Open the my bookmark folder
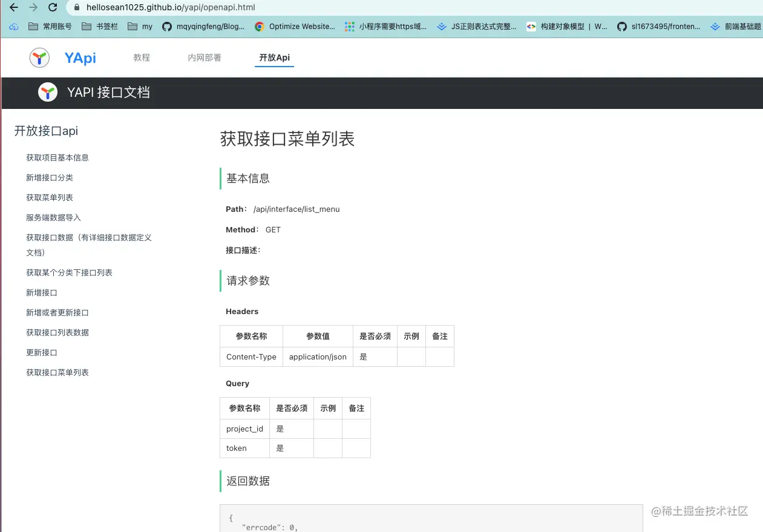The height and width of the screenshot is (532, 763). [140, 27]
